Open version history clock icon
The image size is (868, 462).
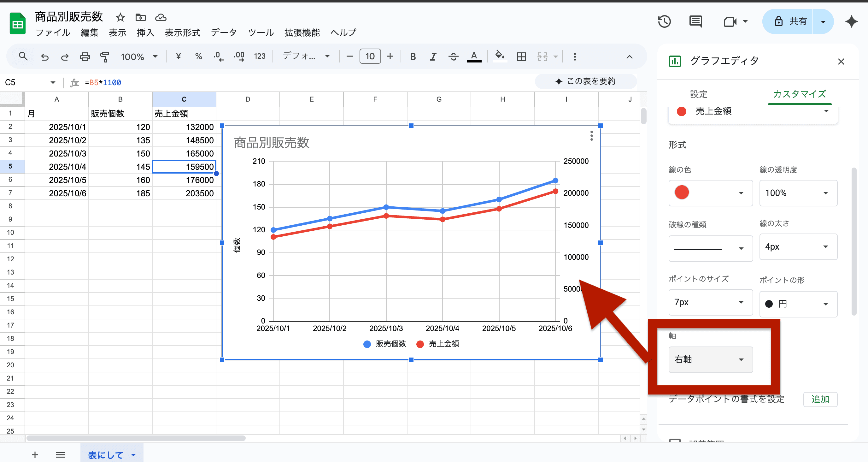tap(664, 21)
